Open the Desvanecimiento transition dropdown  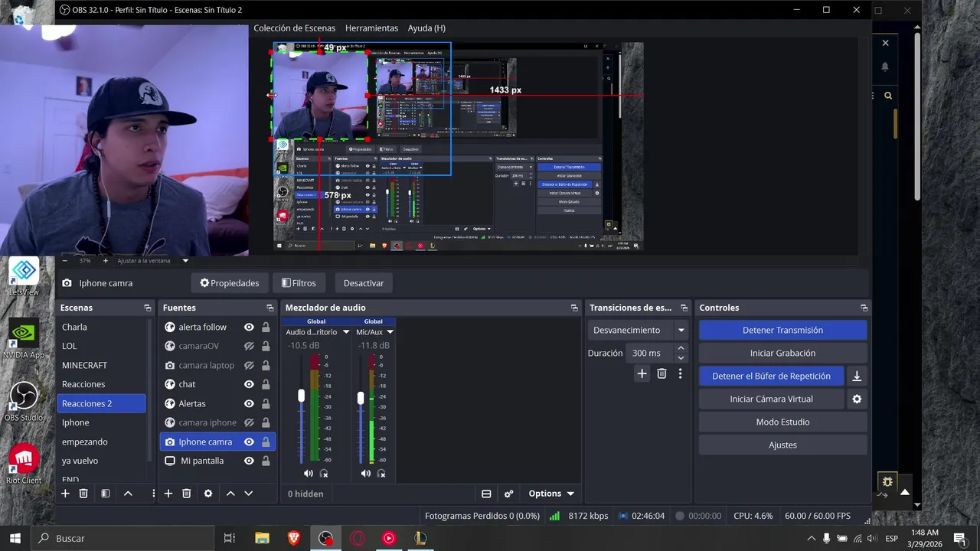(x=639, y=331)
